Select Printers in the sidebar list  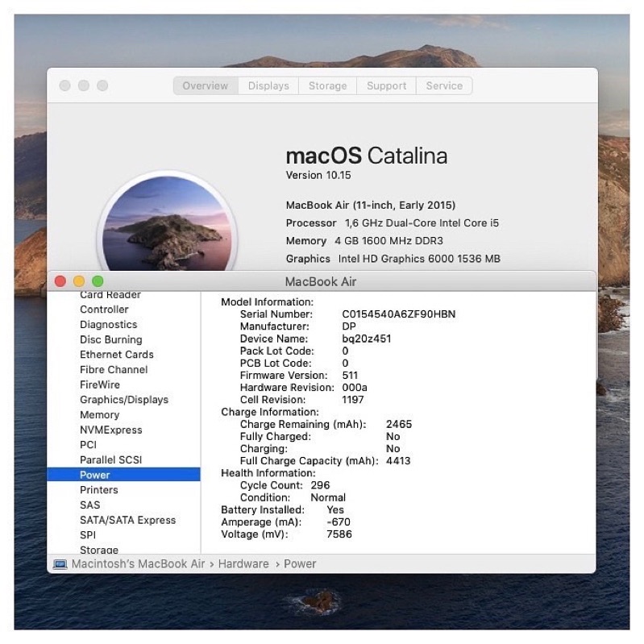point(98,490)
